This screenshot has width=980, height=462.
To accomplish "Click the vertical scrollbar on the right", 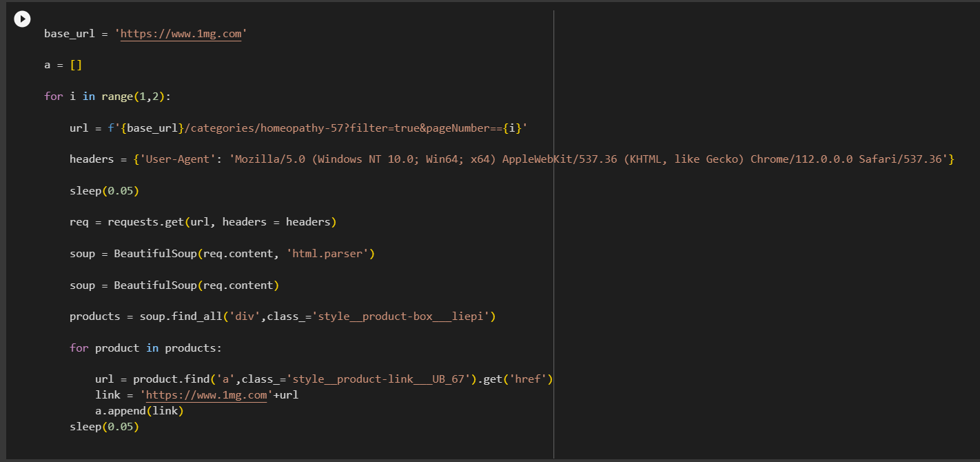I will click(553, 231).
